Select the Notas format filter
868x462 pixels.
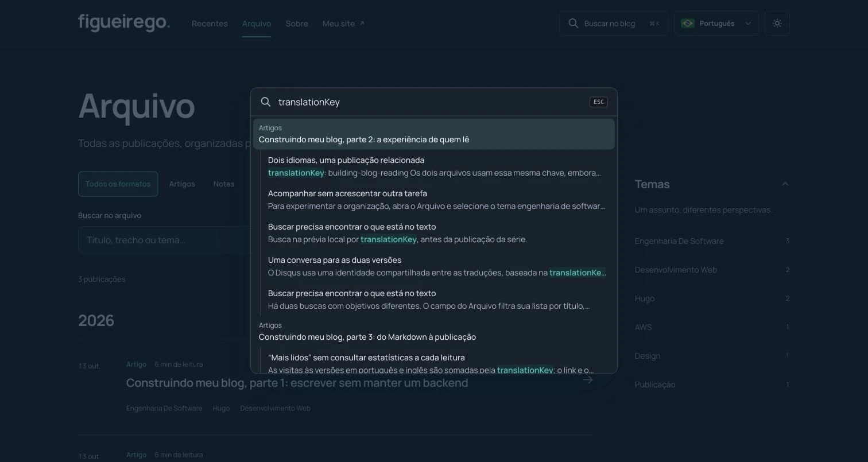224,184
